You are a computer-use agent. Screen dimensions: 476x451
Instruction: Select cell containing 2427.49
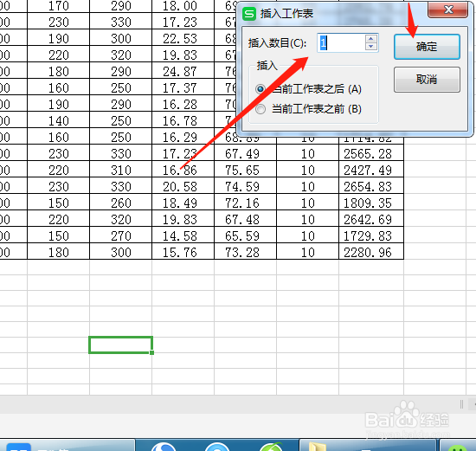371,169
